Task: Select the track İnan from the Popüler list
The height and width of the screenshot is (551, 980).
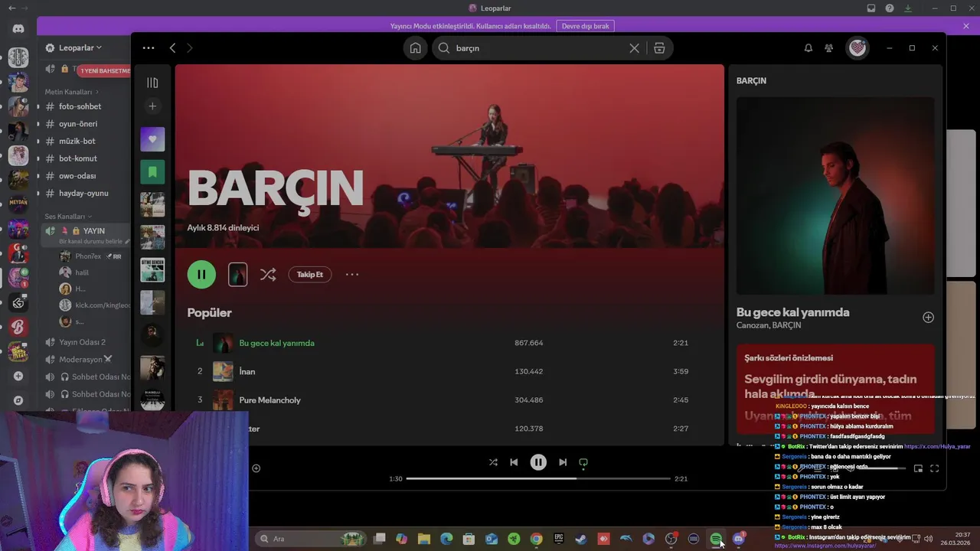Action: click(x=247, y=371)
